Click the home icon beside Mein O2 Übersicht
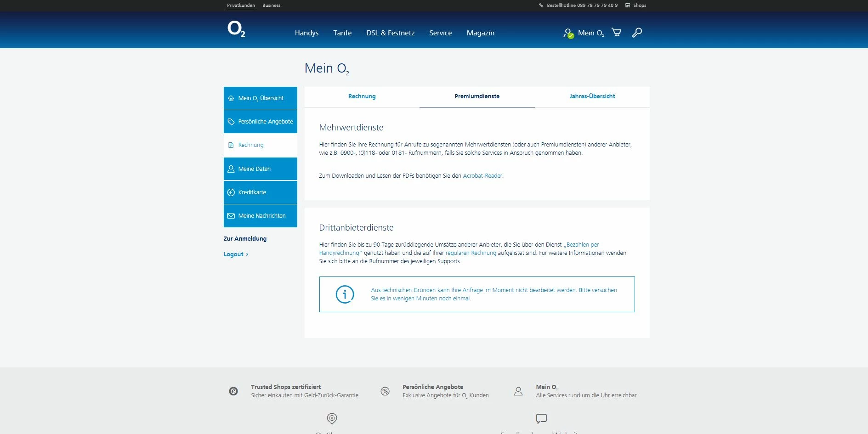868x434 pixels. [231, 98]
